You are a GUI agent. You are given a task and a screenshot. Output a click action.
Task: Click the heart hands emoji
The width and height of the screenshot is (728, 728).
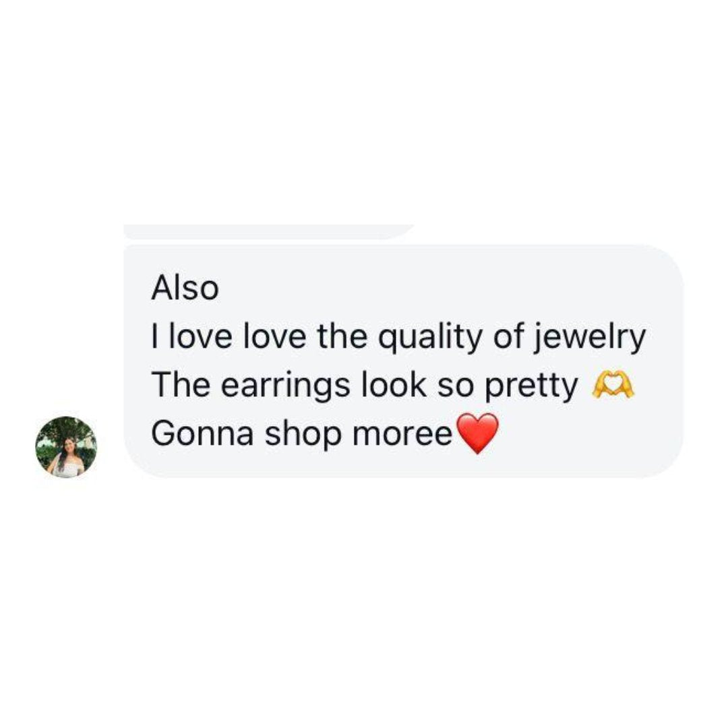pyautogui.click(x=612, y=385)
